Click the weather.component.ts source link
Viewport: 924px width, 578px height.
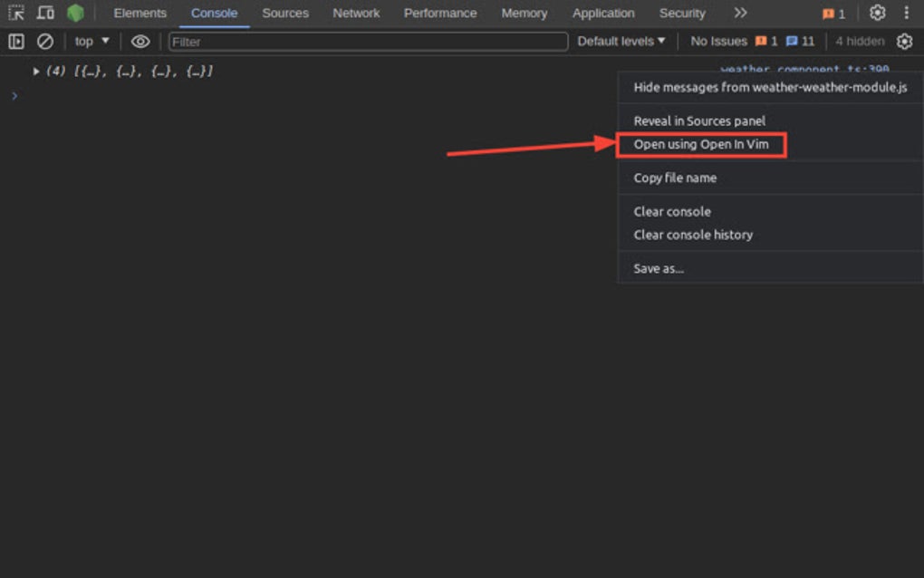804,69
